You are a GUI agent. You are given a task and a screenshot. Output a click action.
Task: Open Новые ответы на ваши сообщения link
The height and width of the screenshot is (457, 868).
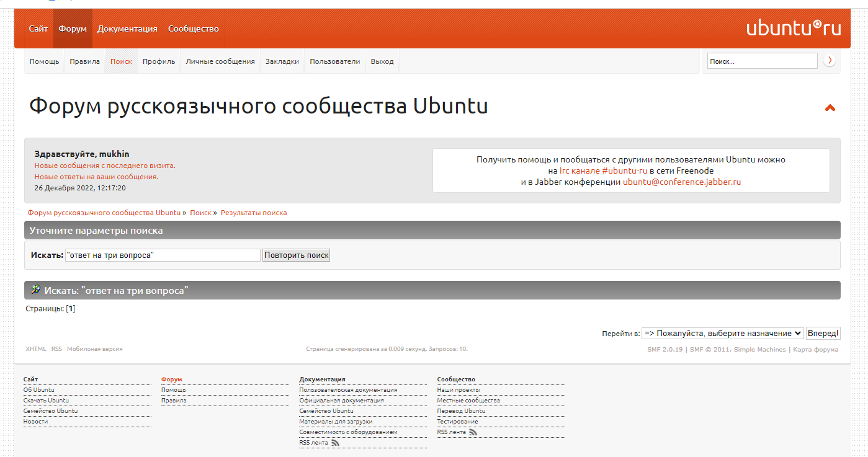tap(96, 177)
